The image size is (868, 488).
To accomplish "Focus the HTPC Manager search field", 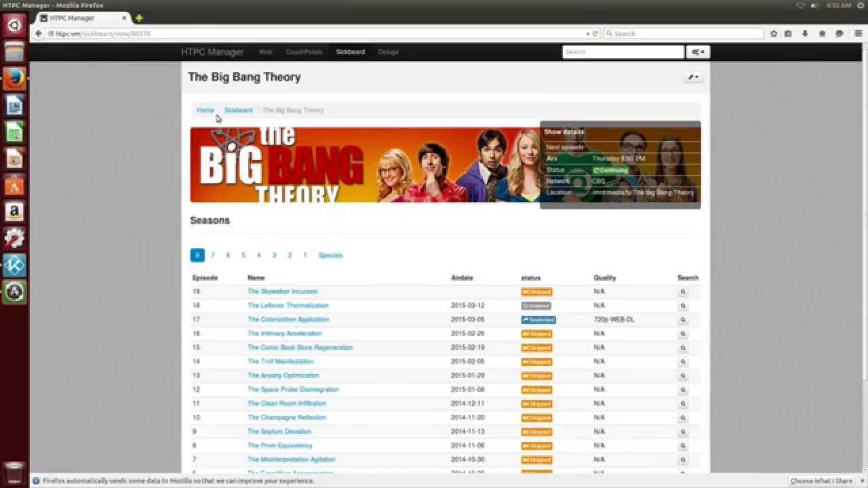I will click(623, 52).
